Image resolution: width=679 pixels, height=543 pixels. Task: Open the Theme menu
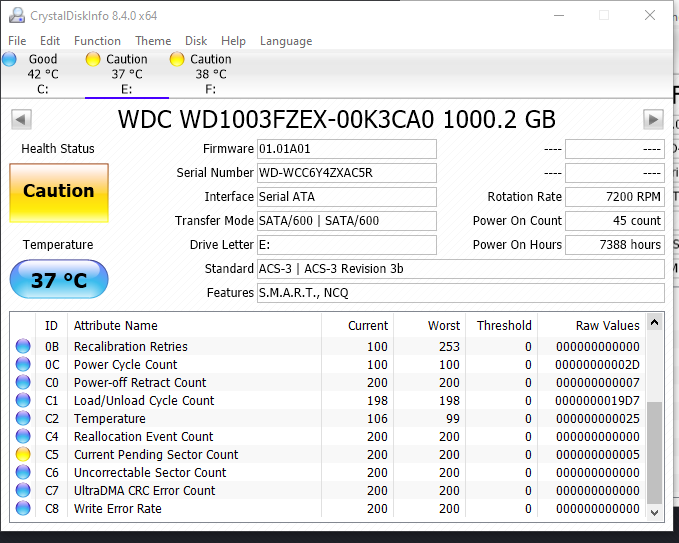pyautogui.click(x=153, y=41)
